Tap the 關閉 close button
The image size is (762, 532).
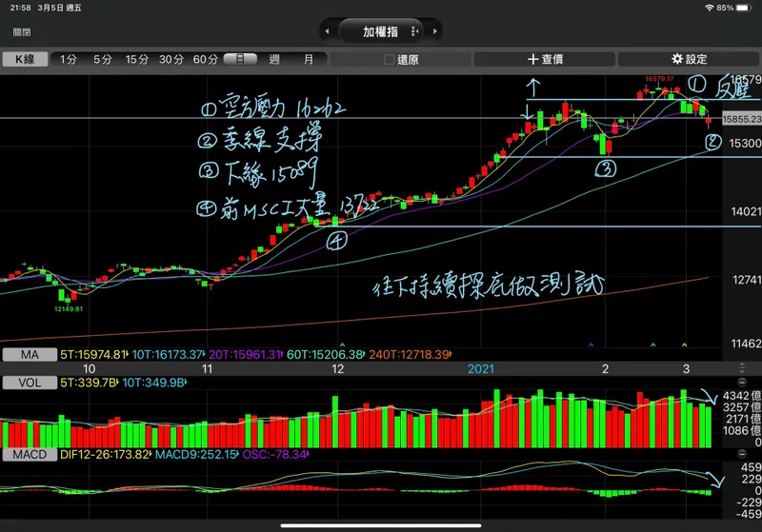point(22,32)
